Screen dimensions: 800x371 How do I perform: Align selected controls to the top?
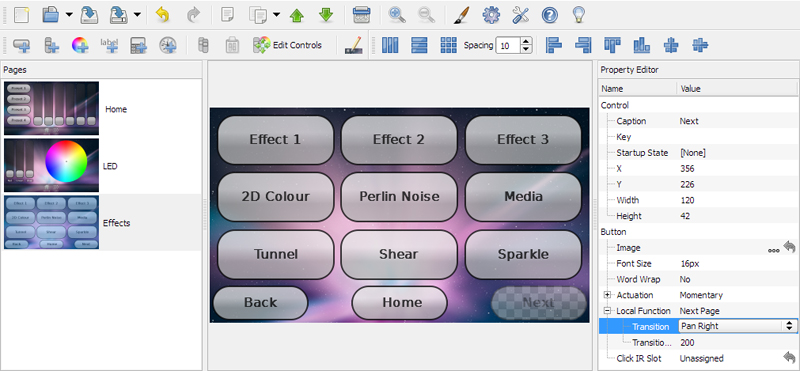(x=612, y=45)
